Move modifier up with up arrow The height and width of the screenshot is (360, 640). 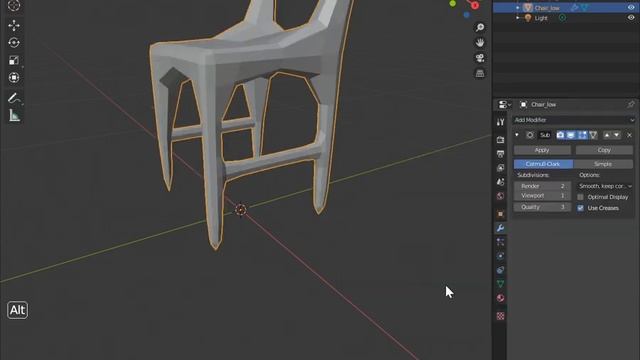point(607,135)
